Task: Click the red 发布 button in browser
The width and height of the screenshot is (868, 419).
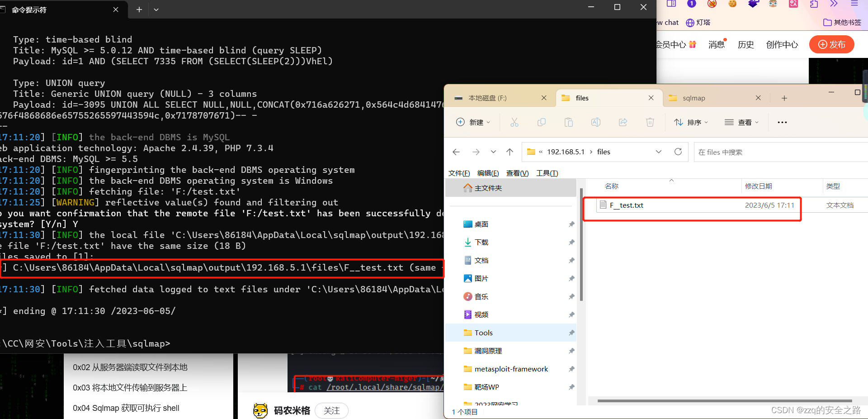Action: click(x=832, y=44)
